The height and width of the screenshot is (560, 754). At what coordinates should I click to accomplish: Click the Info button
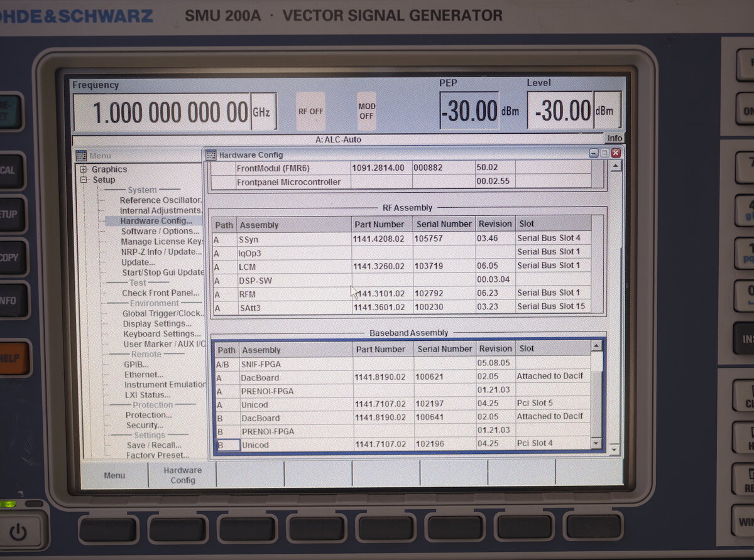coord(614,138)
